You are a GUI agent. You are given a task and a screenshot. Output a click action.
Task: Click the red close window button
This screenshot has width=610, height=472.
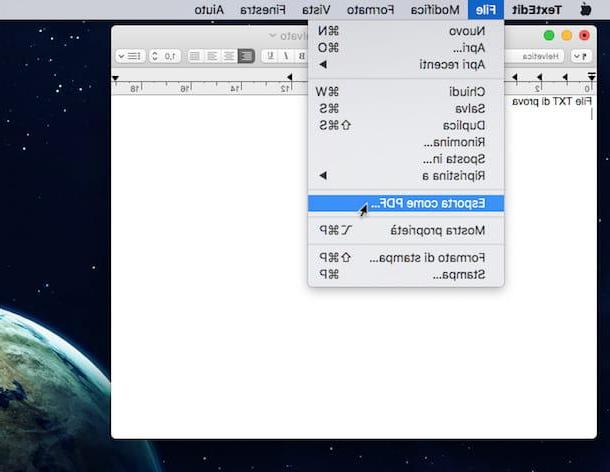(x=584, y=35)
